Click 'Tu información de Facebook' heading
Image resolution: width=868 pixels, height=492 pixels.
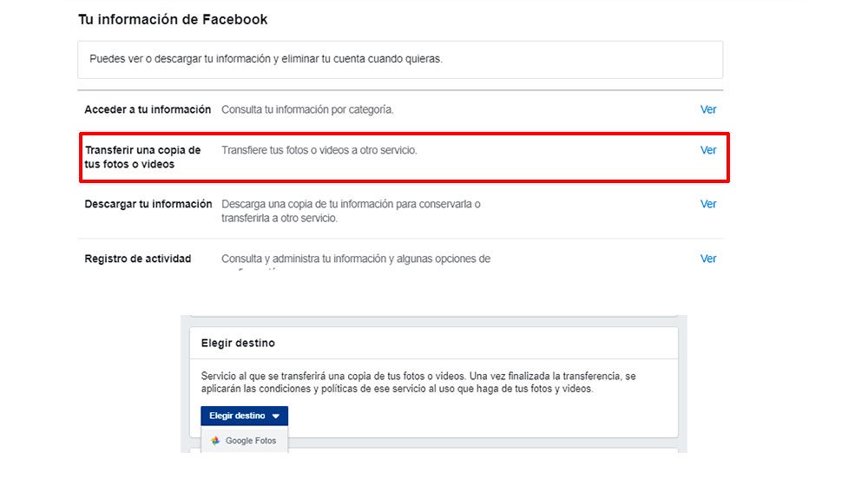[x=173, y=19]
